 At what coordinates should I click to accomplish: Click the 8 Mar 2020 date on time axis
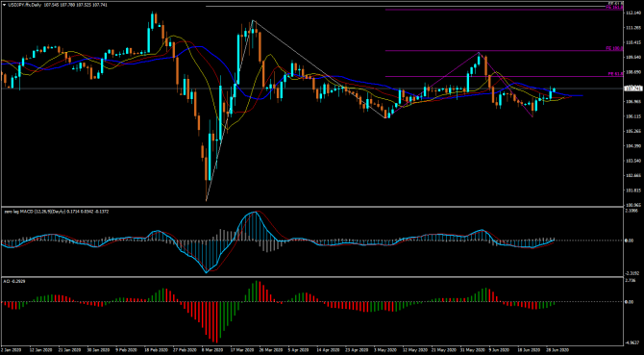(x=212, y=351)
